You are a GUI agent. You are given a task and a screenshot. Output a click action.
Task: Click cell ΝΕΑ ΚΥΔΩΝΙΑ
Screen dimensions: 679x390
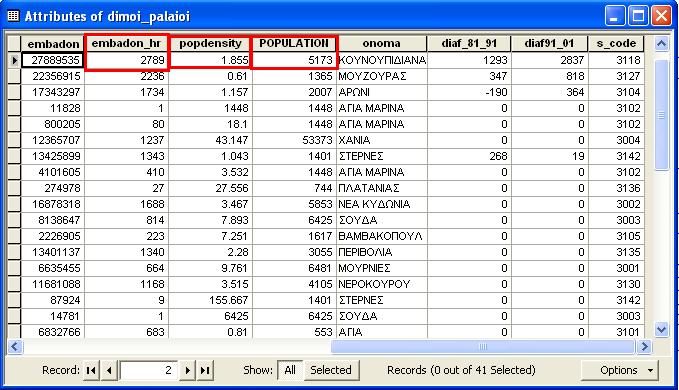382,204
